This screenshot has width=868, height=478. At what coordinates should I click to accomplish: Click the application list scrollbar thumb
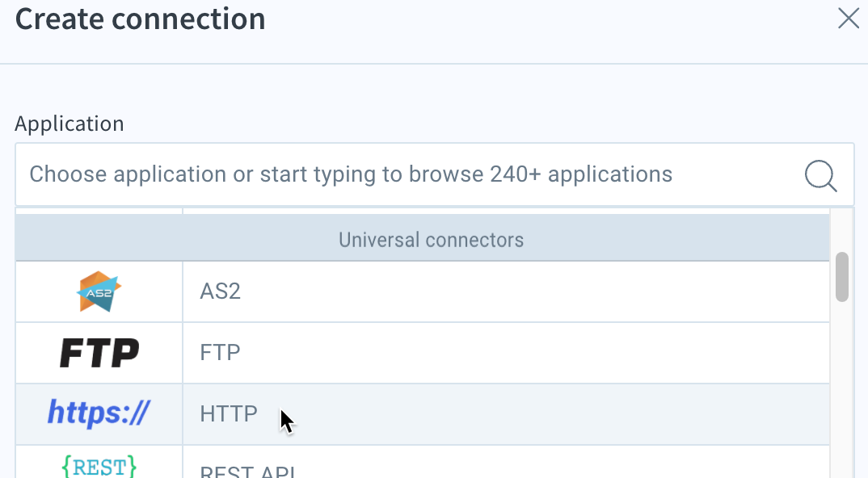click(x=842, y=277)
